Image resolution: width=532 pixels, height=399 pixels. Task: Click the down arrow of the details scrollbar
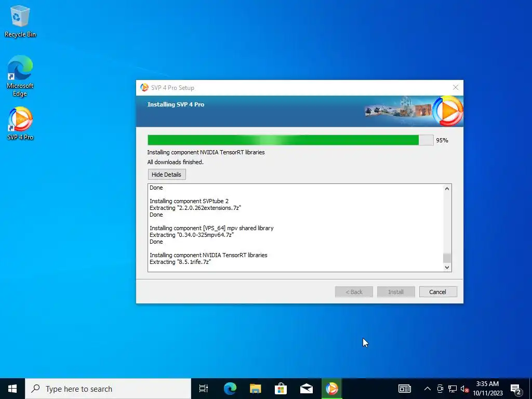(x=447, y=268)
